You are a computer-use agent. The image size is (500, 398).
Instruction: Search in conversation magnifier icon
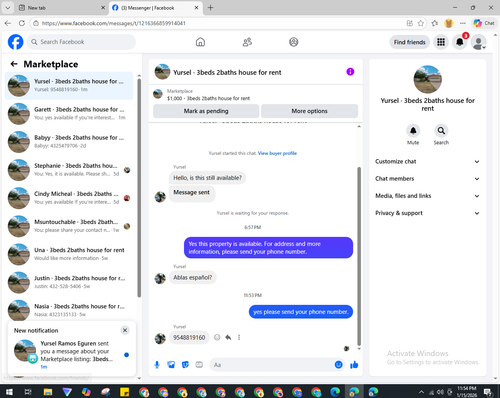click(x=441, y=131)
